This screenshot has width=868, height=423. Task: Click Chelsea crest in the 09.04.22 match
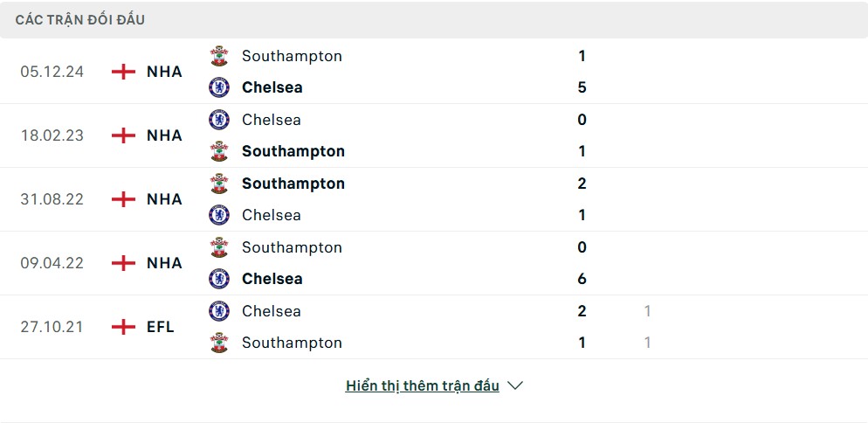tap(218, 279)
